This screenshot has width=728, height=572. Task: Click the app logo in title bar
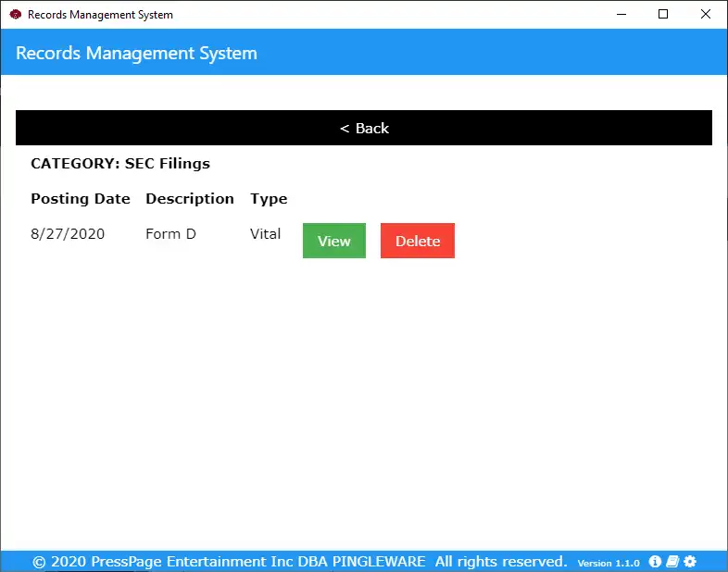16,15
